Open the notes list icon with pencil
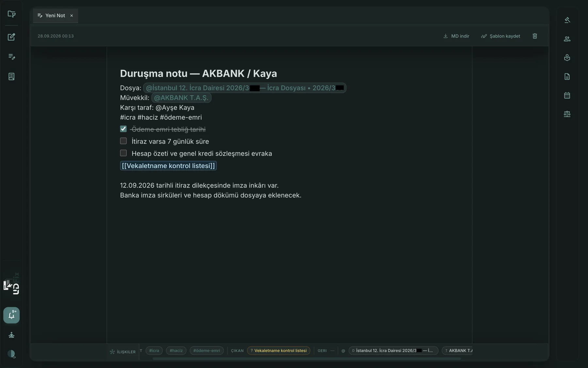The height and width of the screenshot is (368, 588). point(11,57)
